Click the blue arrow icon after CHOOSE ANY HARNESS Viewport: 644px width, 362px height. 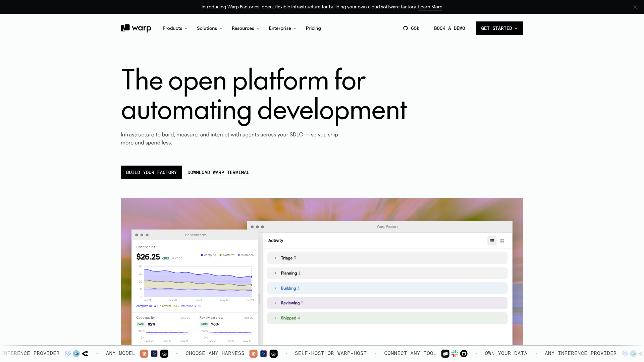pyautogui.click(x=264, y=354)
